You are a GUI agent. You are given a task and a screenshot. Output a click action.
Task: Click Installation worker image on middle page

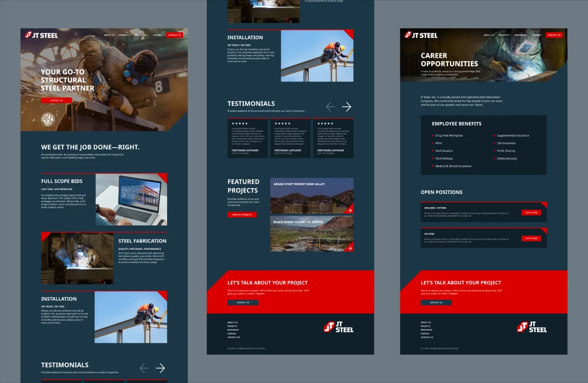click(317, 56)
